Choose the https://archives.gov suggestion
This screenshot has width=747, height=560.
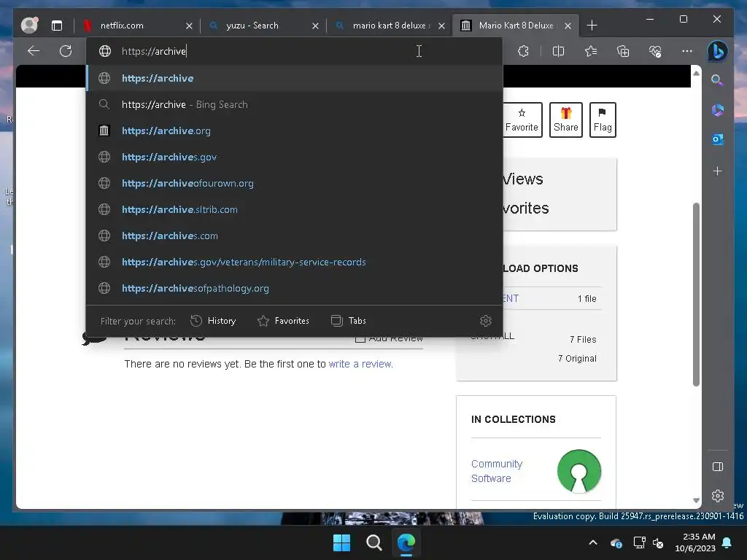pyautogui.click(x=295, y=157)
